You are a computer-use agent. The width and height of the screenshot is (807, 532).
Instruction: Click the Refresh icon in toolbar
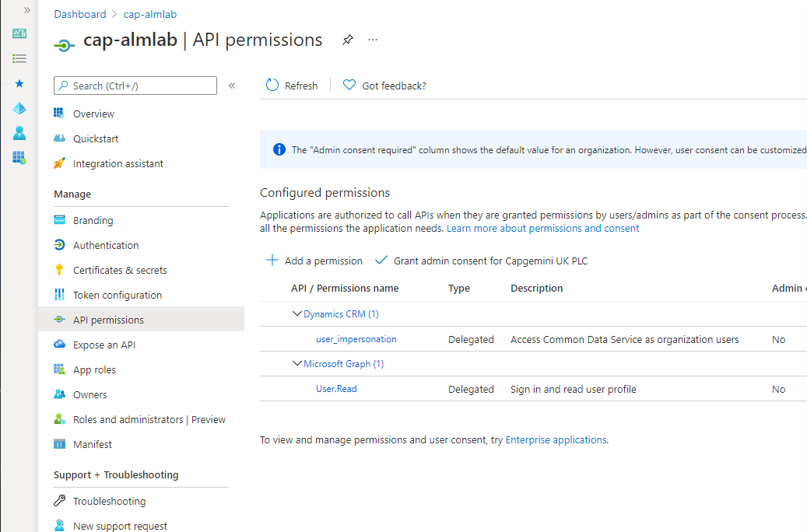click(272, 85)
